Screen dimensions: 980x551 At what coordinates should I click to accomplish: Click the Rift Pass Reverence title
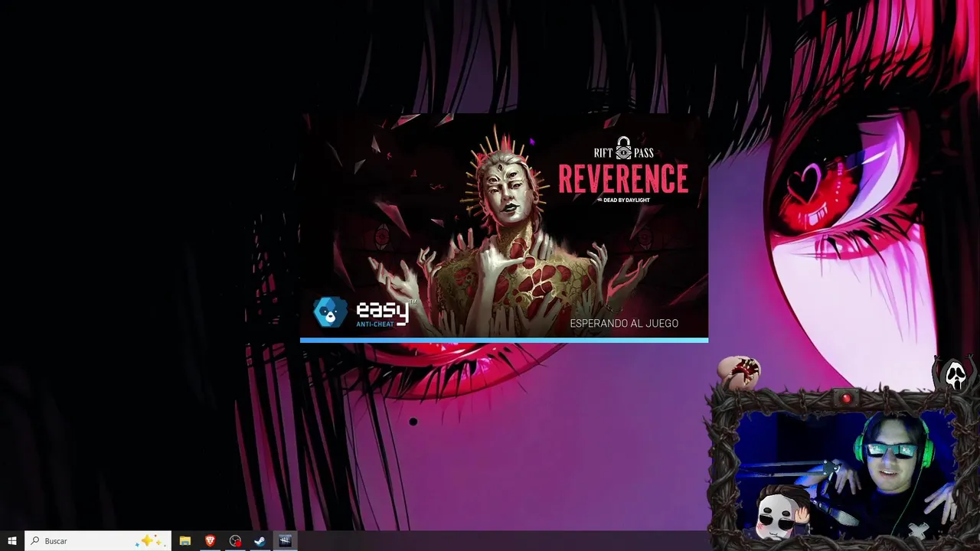click(623, 170)
